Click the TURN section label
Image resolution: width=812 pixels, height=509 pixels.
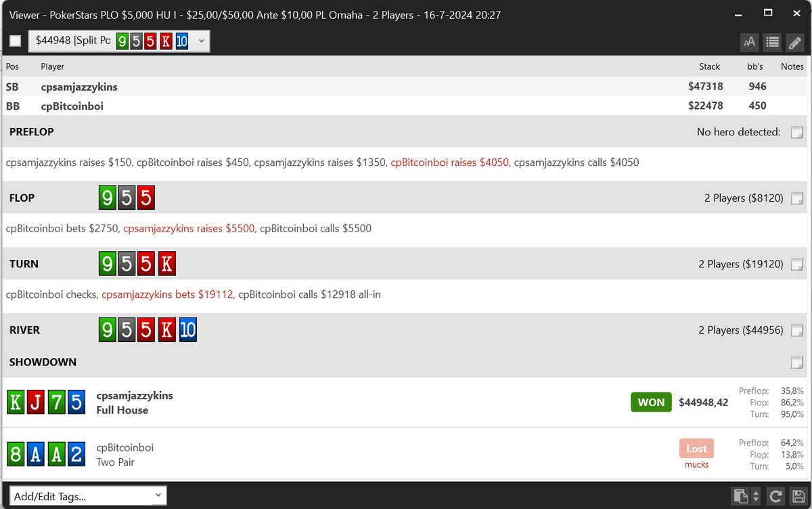coord(24,264)
